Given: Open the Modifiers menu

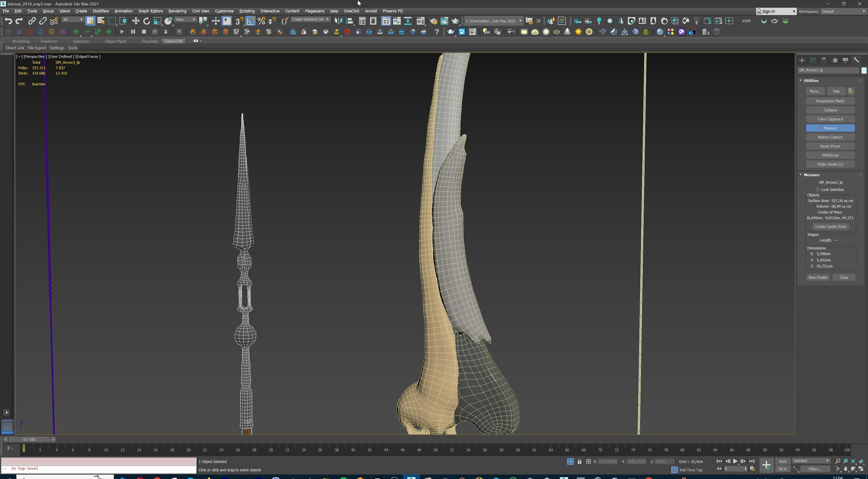Looking at the screenshot, I should (100, 11).
